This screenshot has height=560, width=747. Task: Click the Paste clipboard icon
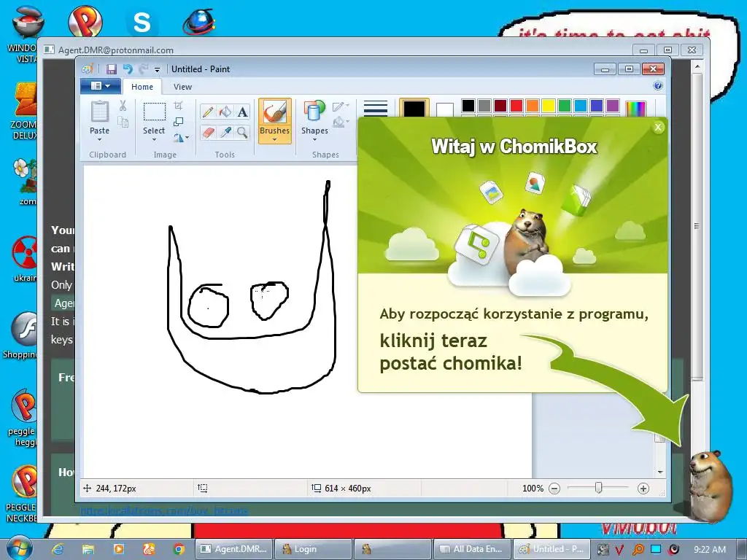pyautogui.click(x=99, y=112)
